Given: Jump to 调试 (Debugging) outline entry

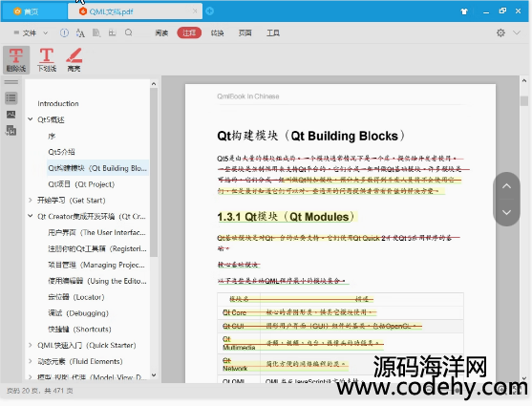Looking at the screenshot, I should click(x=78, y=313).
